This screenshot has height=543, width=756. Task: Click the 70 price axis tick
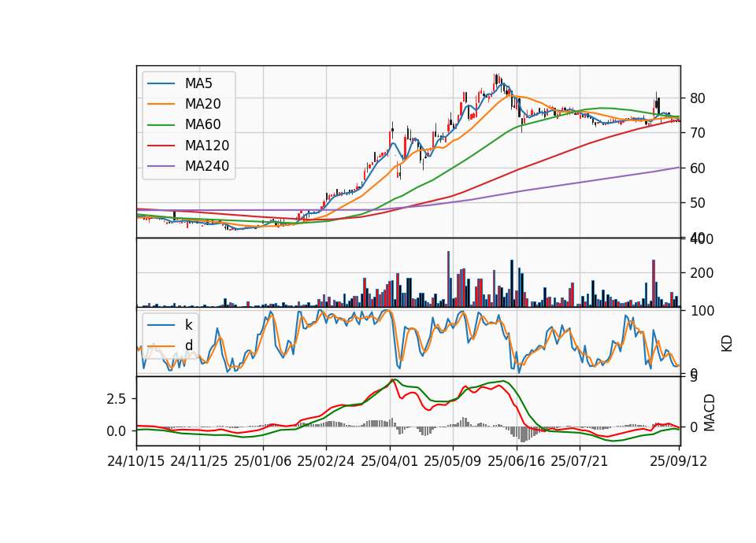[x=698, y=133]
